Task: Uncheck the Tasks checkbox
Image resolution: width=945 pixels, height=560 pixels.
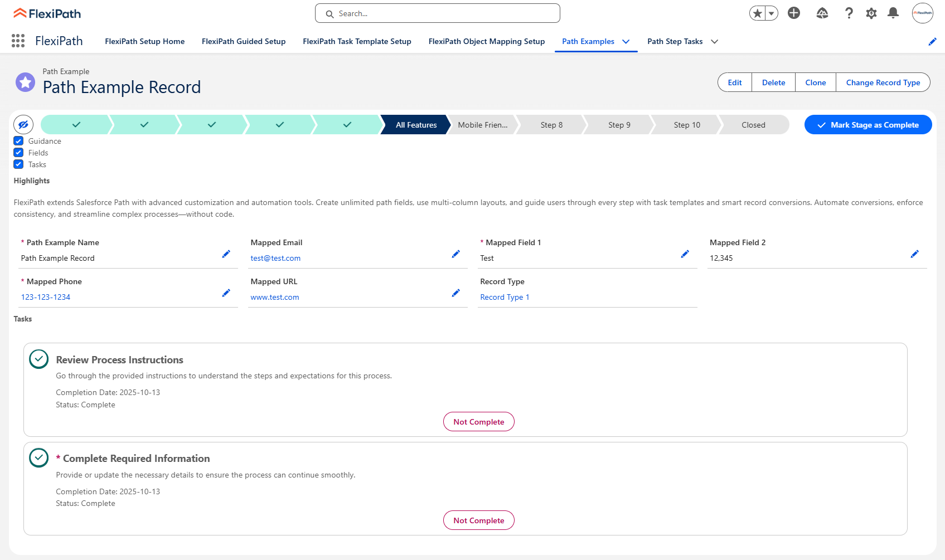Action: click(x=18, y=164)
